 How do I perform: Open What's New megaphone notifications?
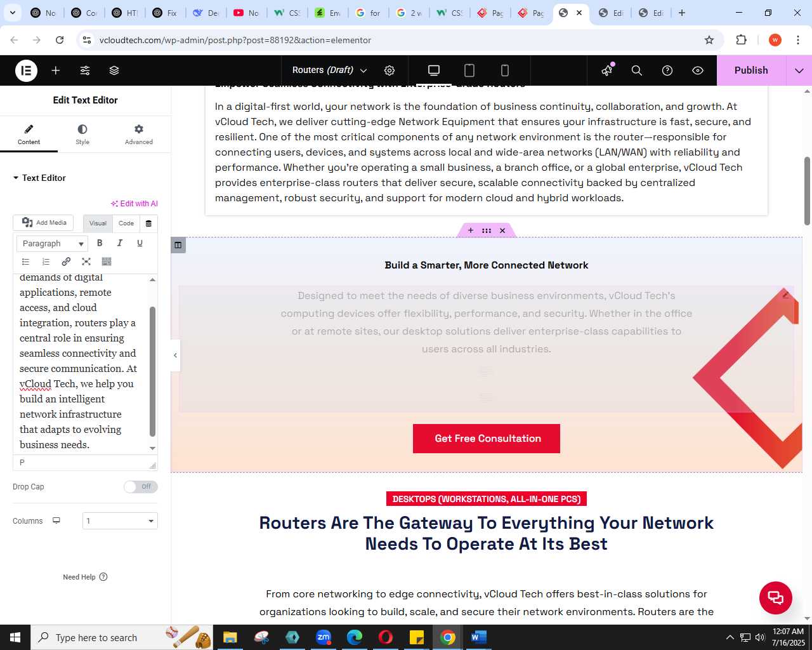[607, 70]
